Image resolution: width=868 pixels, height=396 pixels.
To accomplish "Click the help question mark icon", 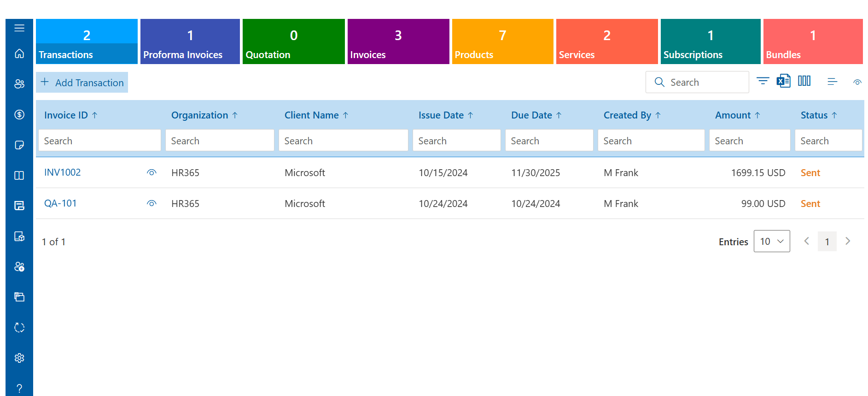I will tap(19, 388).
